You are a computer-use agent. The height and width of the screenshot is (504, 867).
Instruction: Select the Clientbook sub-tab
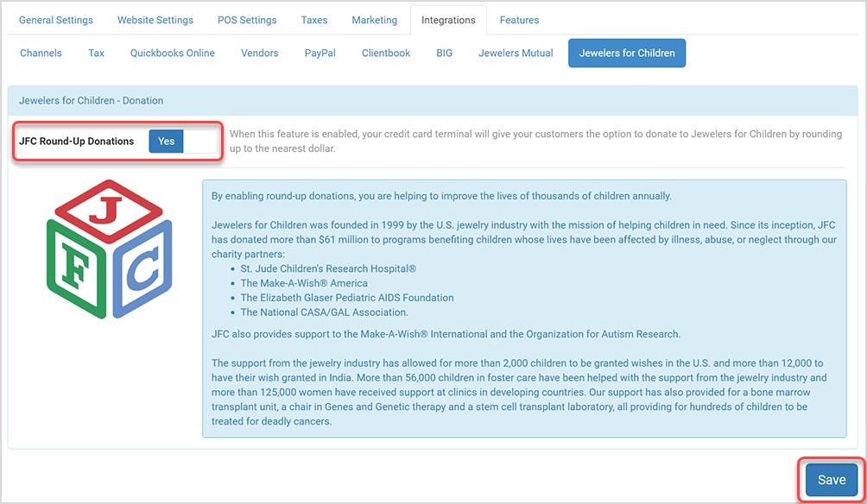pos(386,53)
